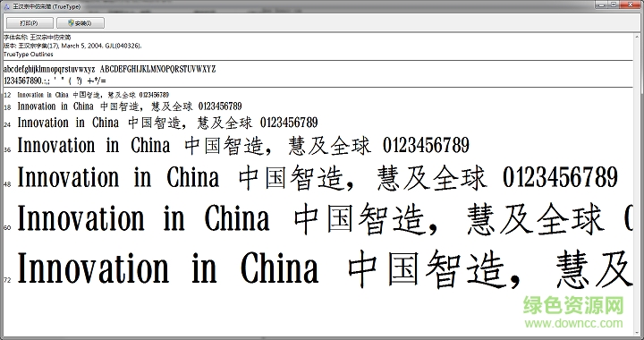Click the 48-point 'Innovation in China' sample line
This screenshot has height=340, width=644.
318,178
